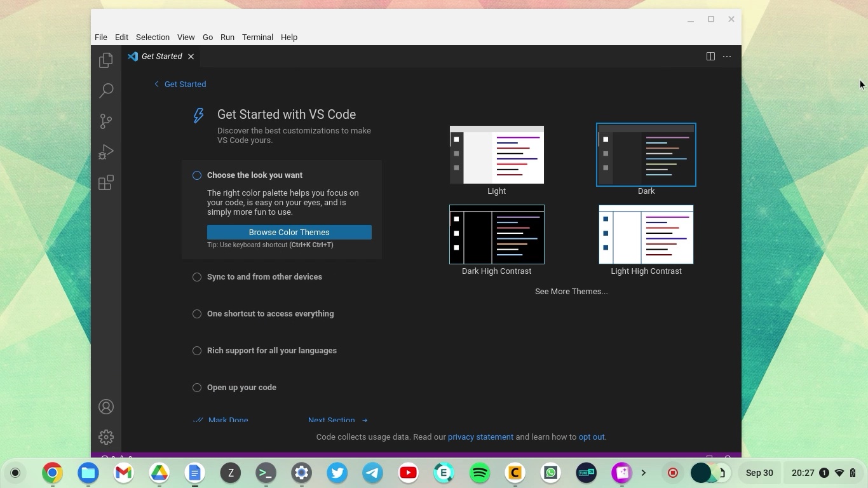Open the Manage gear menu

point(106,437)
